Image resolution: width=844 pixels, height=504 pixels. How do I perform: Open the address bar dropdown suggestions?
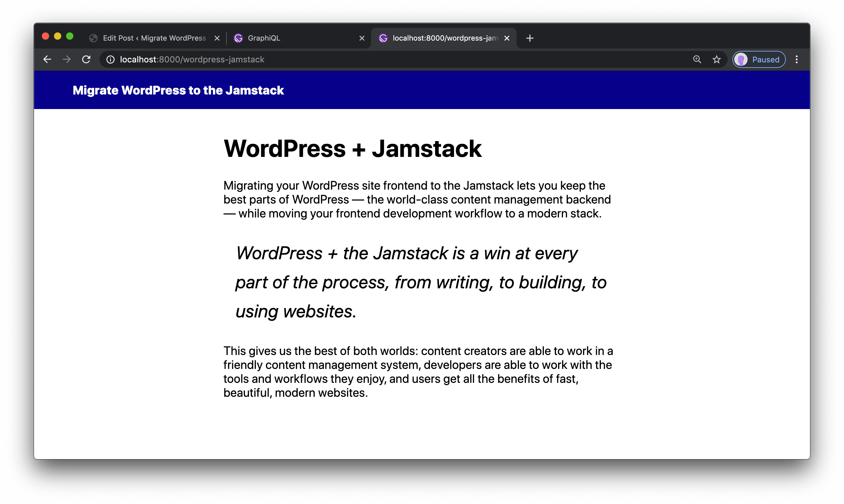point(306,59)
